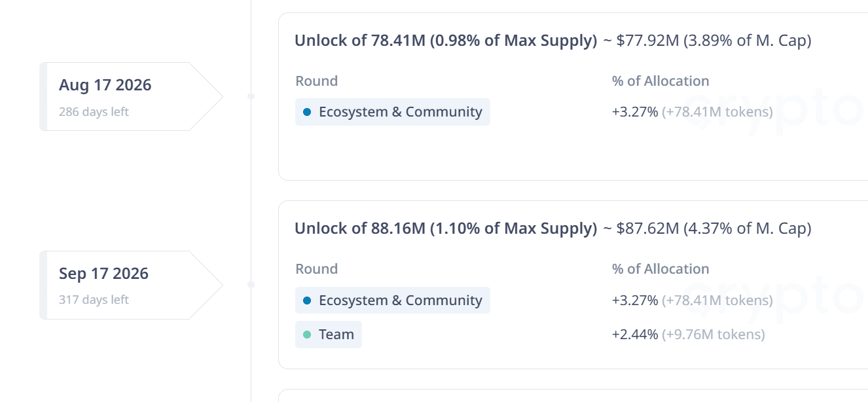Click the green dot in the Team tag
Screen dimensions: 868x402
point(307,335)
